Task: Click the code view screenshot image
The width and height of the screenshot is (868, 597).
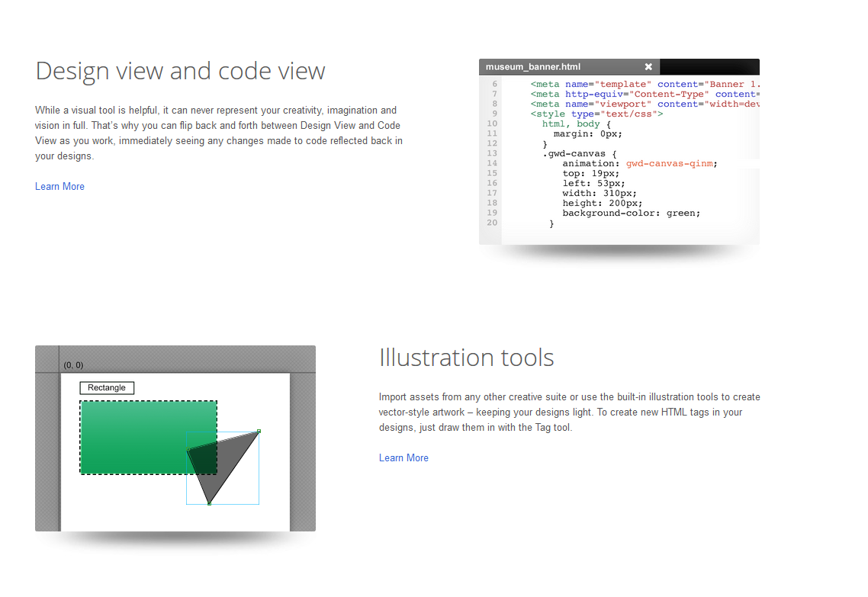Action: [619, 152]
